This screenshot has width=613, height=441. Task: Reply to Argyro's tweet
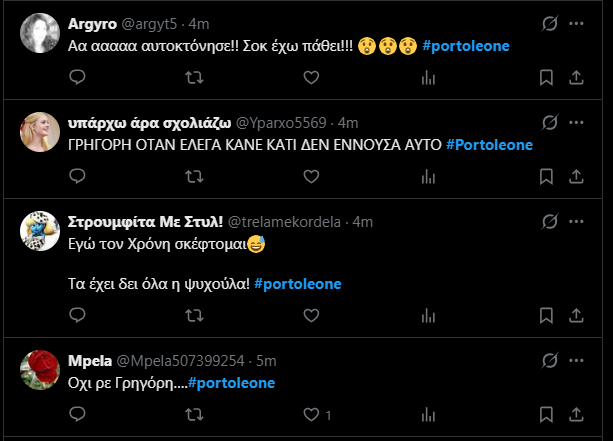pos(78,77)
